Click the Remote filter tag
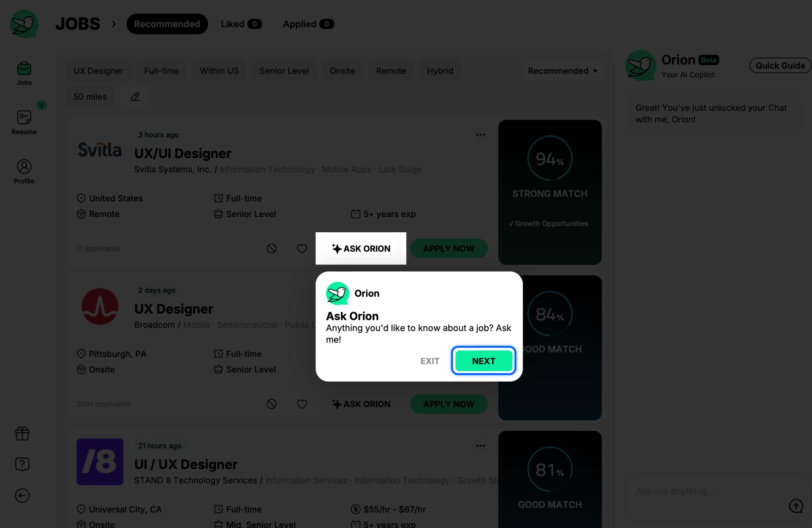The height and width of the screenshot is (528, 812). pyautogui.click(x=391, y=70)
